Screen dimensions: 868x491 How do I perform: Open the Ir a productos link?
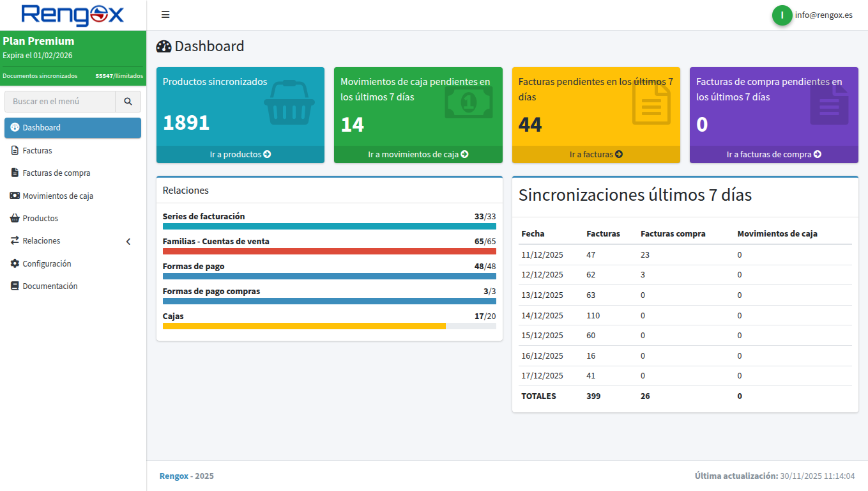[240, 155]
